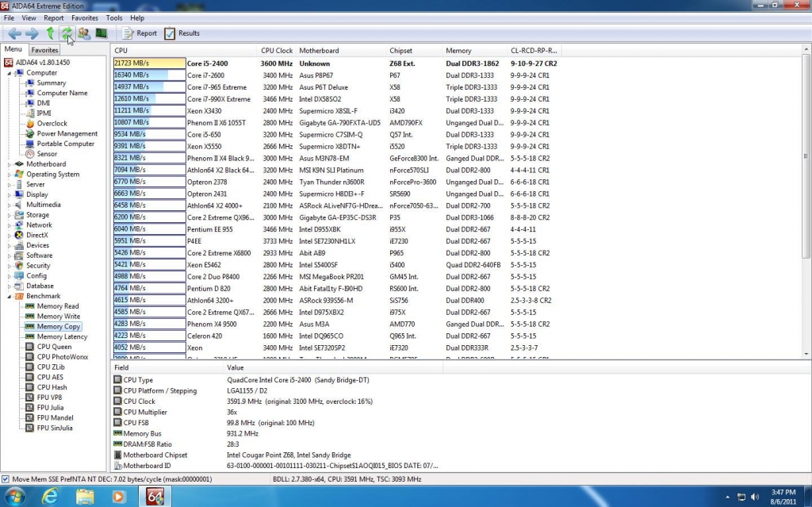812x507 pixels.
Task: Click the Windows Media Player taskbar icon
Action: pos(119,497)
